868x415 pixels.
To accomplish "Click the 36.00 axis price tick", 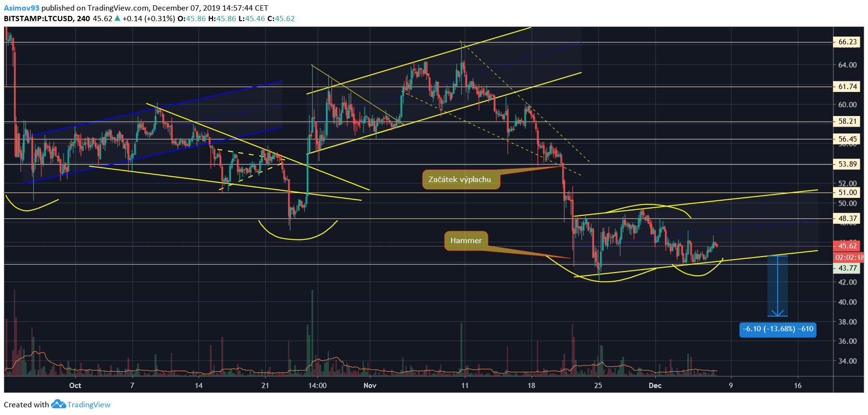I will (847, 341).
